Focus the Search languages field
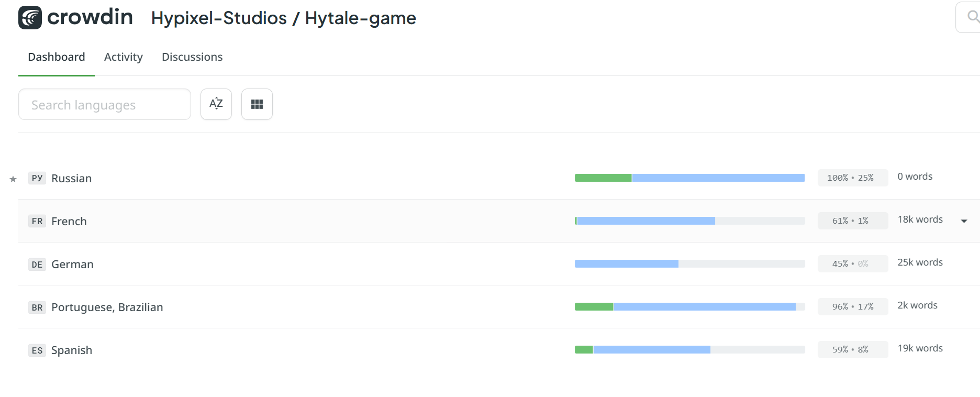 [x=105, y=105]
